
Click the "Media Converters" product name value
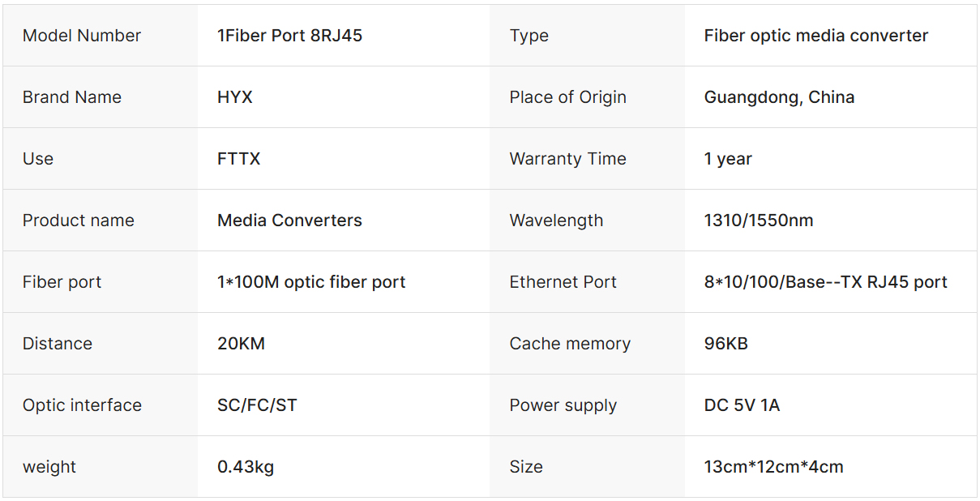click(289, 221)
